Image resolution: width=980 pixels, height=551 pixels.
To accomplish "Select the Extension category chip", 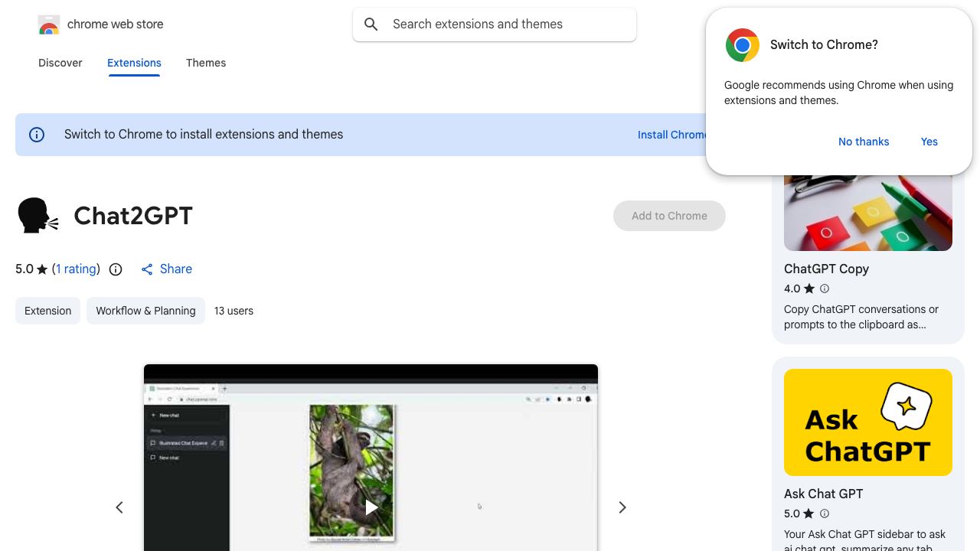I will 47,311.
